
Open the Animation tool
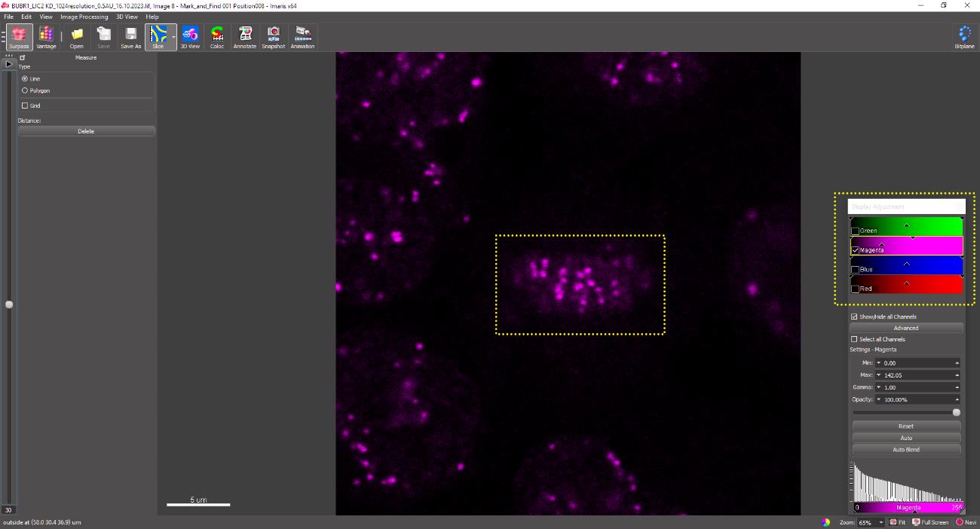pyautogui.click(x=302, y=37)
